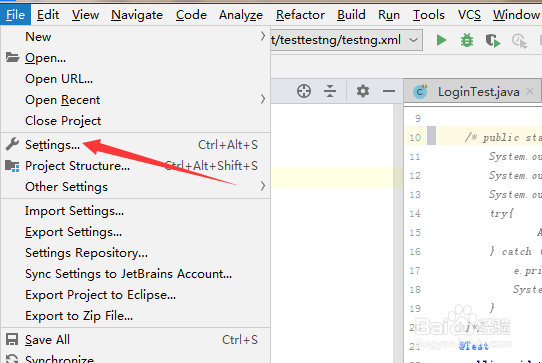This screenshot has height=363, width=542.
Task: Click the '/* public' comment on line 10
Action: point(492,138)
